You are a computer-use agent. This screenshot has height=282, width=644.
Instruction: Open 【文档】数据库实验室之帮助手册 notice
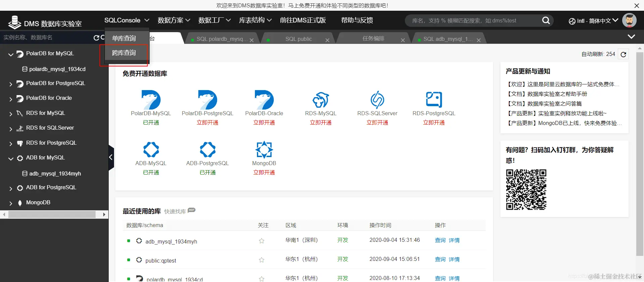[546, 94]
